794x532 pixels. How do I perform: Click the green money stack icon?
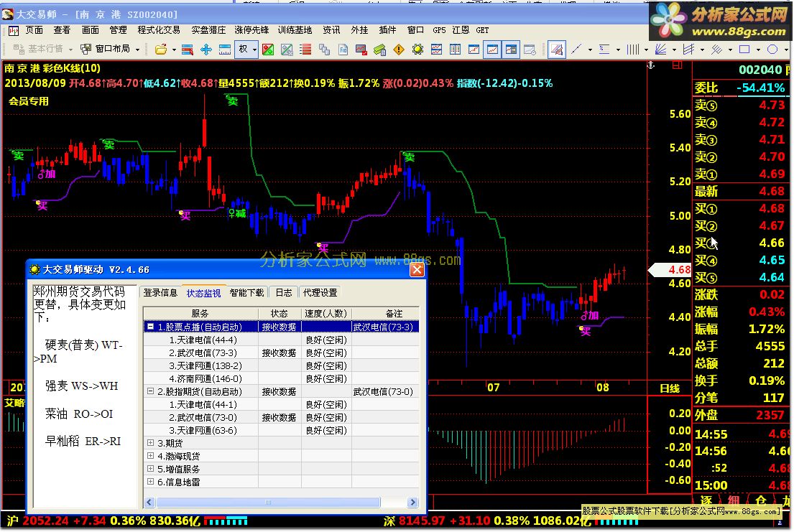point(380,50)
